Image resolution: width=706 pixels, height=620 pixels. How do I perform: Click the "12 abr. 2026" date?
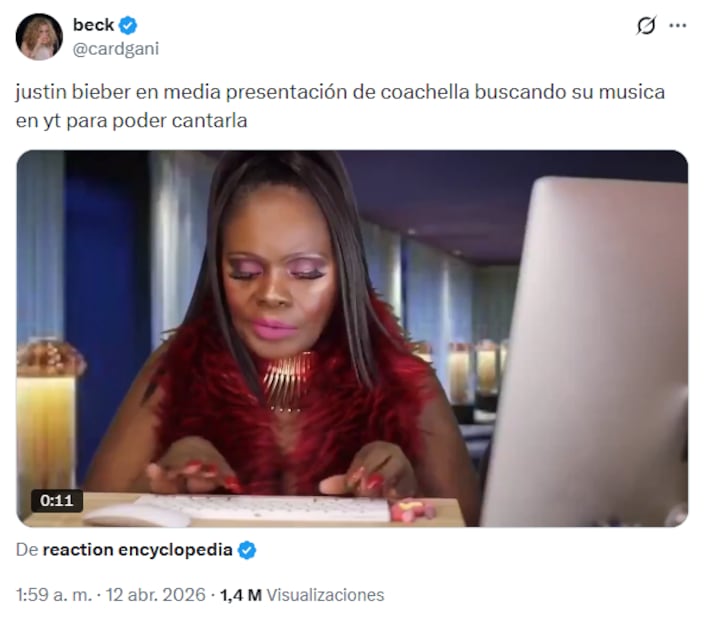tap(155, 595)
